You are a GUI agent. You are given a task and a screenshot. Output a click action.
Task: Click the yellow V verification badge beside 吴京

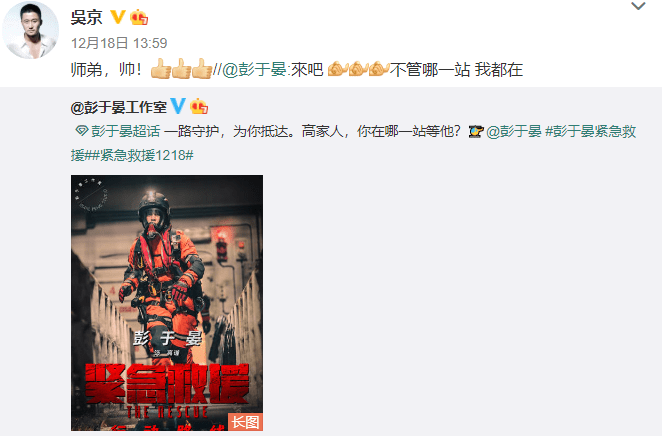(117, 17)
